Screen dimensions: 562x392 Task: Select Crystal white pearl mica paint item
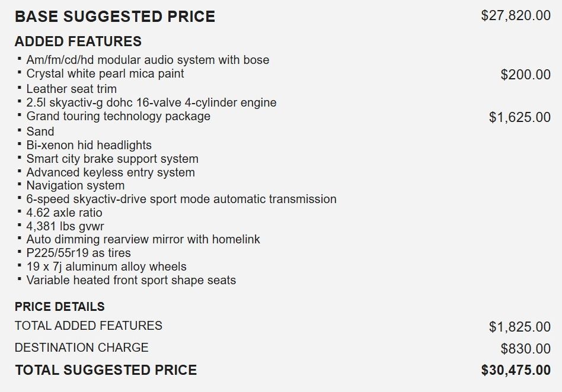105,73
